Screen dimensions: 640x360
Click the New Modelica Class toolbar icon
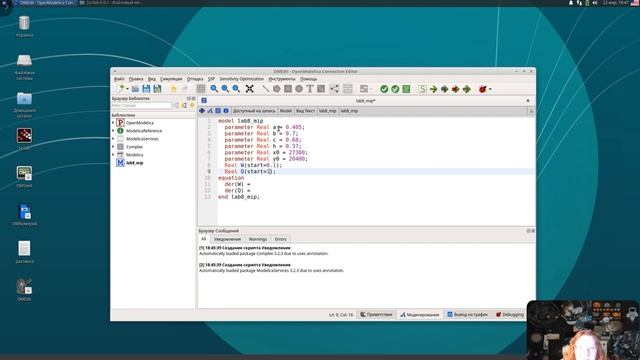(120, 89)
